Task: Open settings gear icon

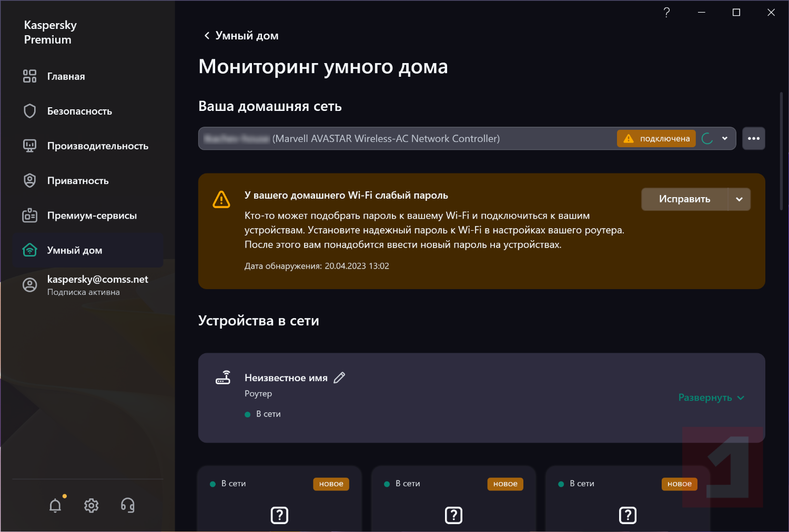Action: pyautogui.click(x=92, y=506)
